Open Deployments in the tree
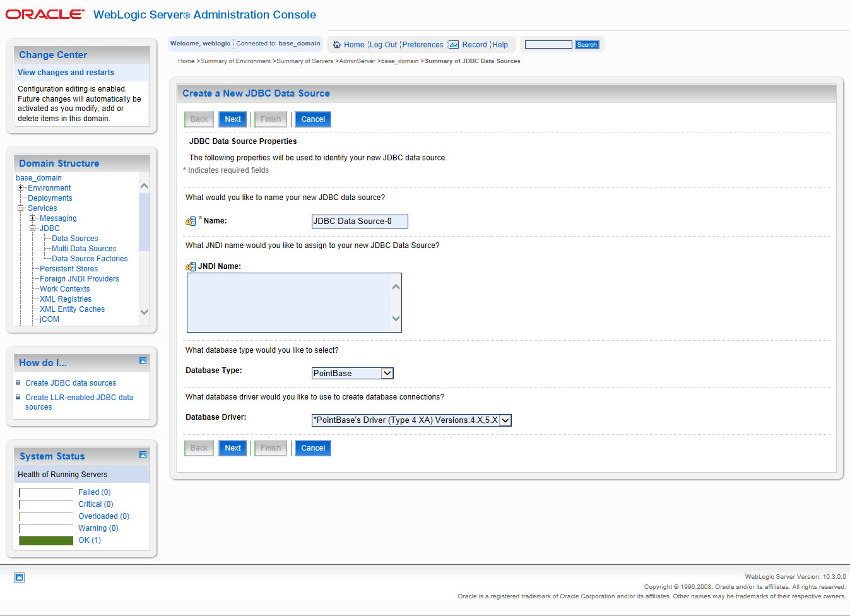 [50, 198]
